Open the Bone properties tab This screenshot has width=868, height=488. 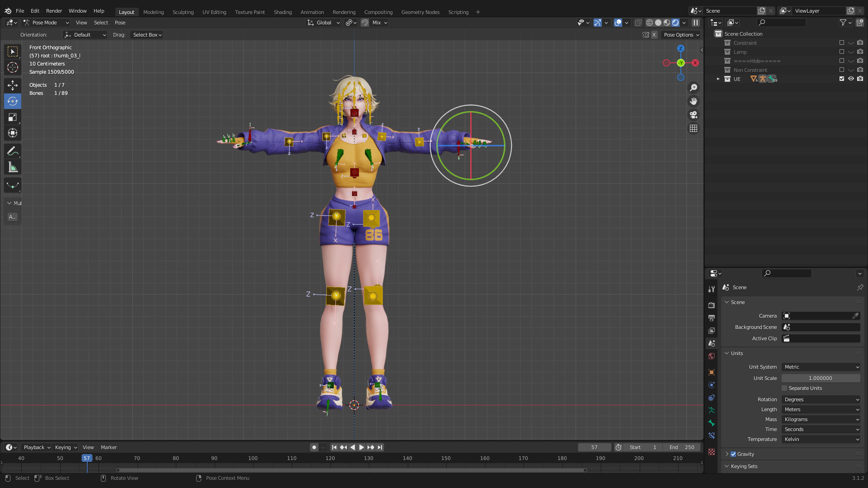tap(712, 423)
